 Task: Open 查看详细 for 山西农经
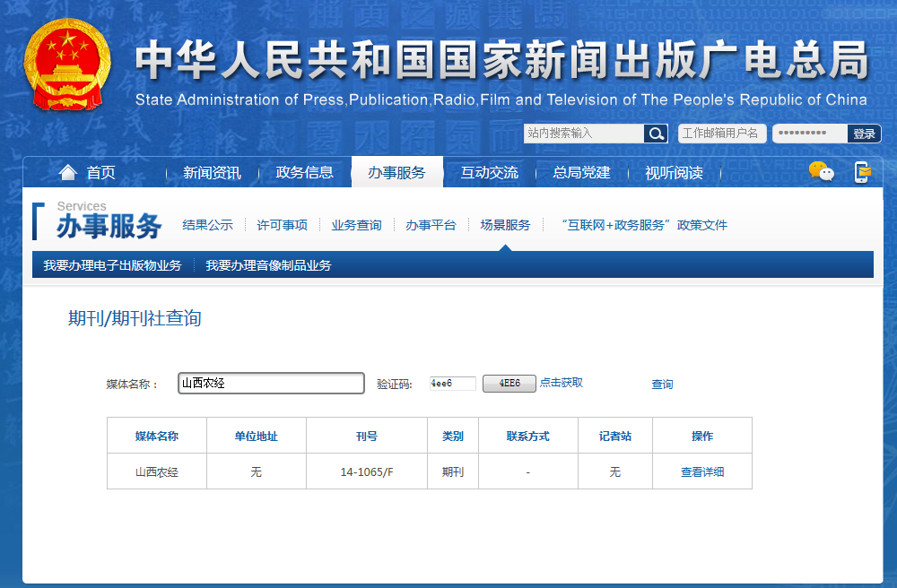(x=702, y=472)
